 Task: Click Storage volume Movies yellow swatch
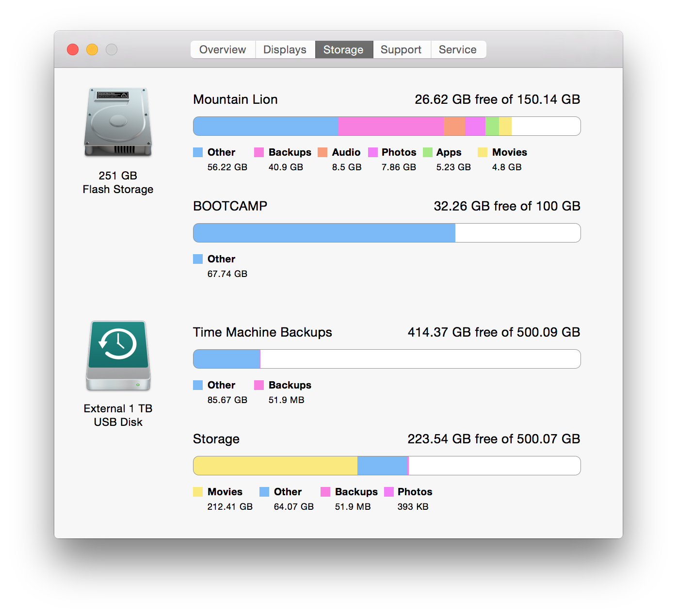(198, 492)
